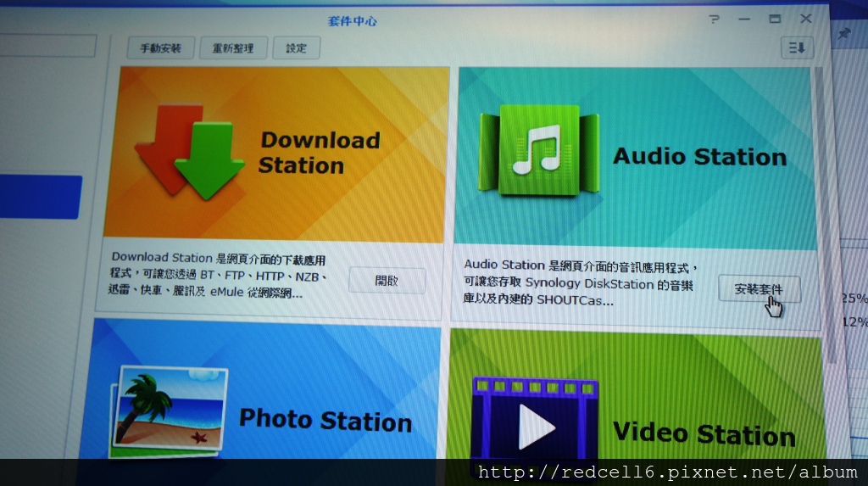The height and width of the screenshot is (486, 868).
Task: Click the sort order icon button
Action: coord(797,48)
